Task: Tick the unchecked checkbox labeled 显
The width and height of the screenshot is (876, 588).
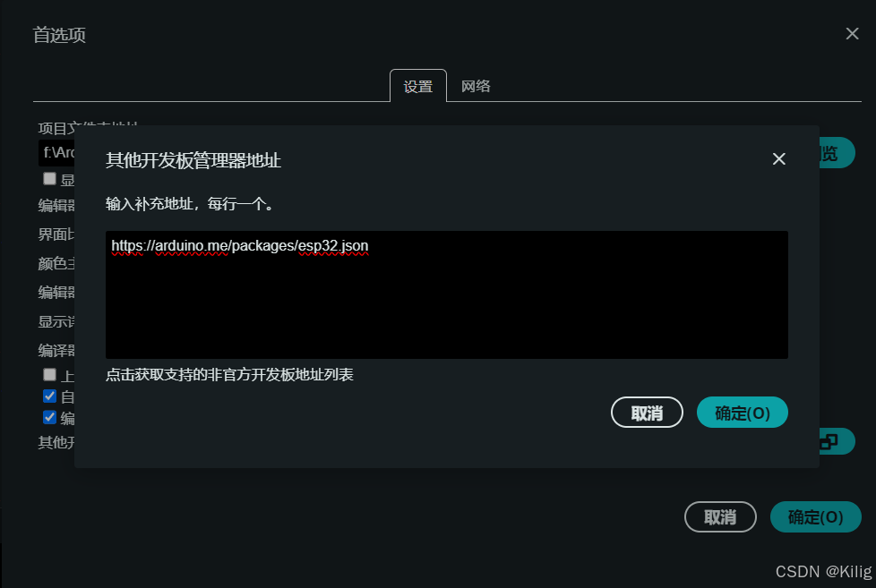Action: tap(50, 178)
